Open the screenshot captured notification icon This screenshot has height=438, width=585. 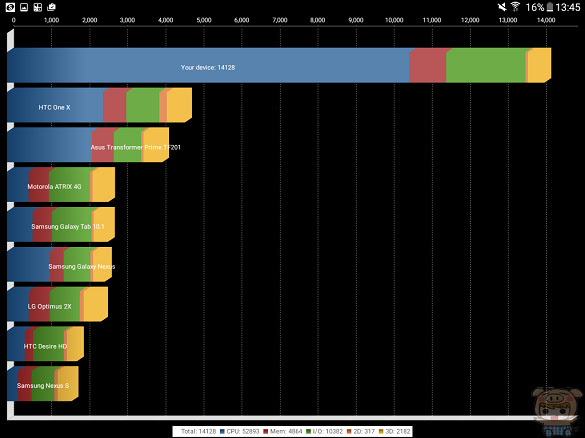(x=51, y=7)
